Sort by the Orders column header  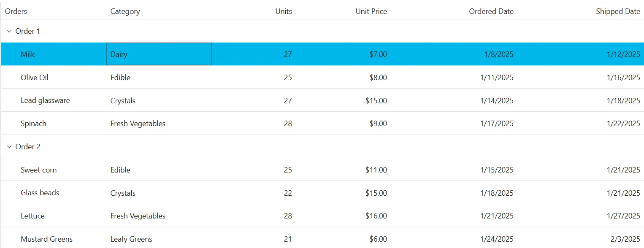(x=16, y=11)
